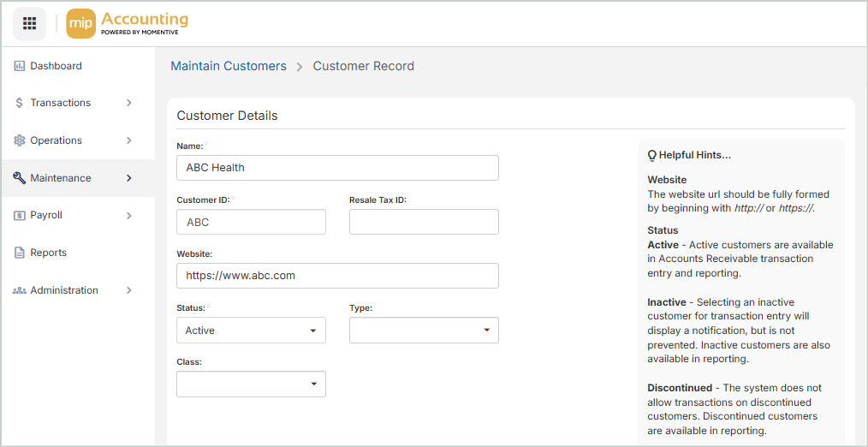Click the Transactions dollar sign icon
The image size is (868, 447).
(20, 103)
